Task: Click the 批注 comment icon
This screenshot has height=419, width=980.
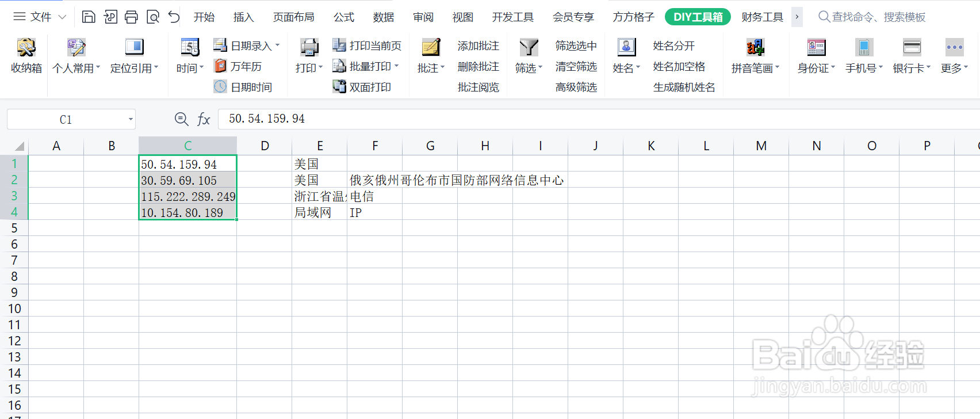Action: pyautogui.click(x=431, y=47)
